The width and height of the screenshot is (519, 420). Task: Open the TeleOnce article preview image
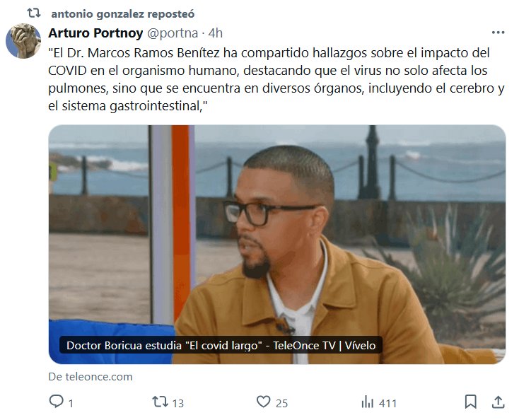[x=277, y=244]
